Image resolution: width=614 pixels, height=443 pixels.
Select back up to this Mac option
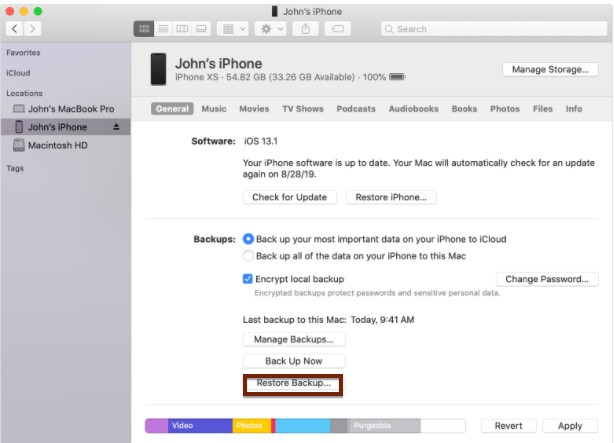point(248,256)
